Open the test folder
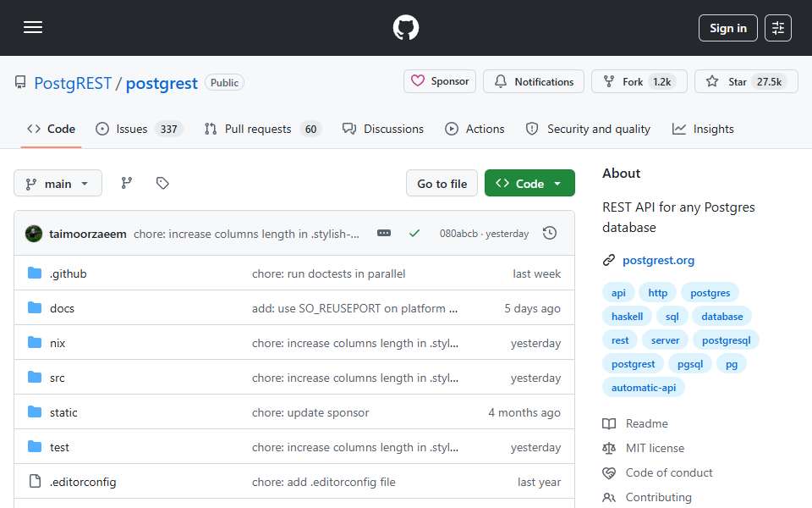 pyautogui.click(x=59, y=447)
